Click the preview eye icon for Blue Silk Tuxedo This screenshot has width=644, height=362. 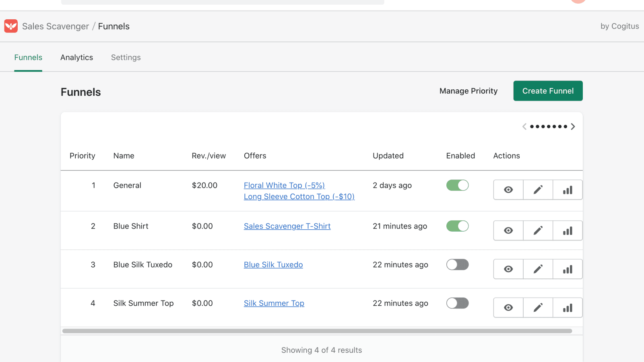click(x=508, y=269)
